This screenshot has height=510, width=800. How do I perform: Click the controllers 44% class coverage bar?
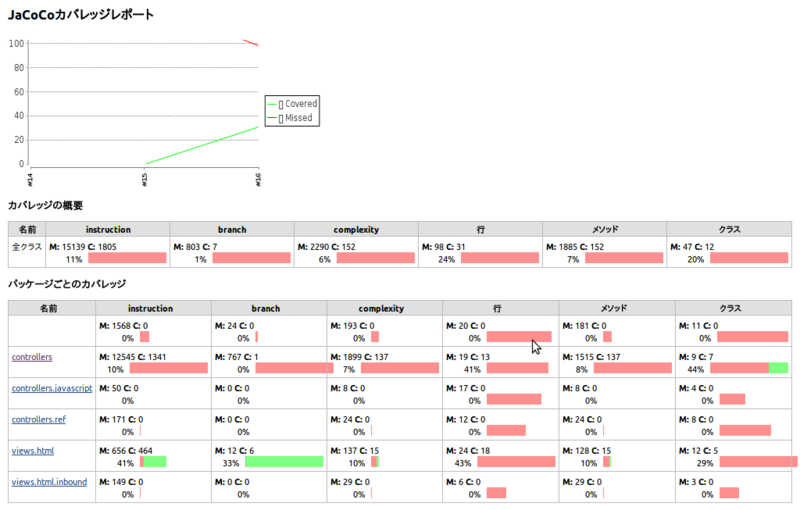749,368
